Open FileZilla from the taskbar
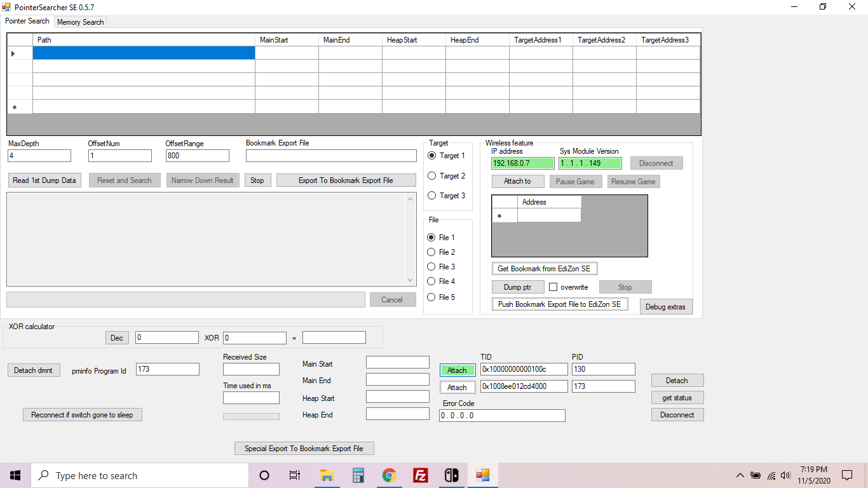Viewport: 868px width, 488px height. pos(420,475)
